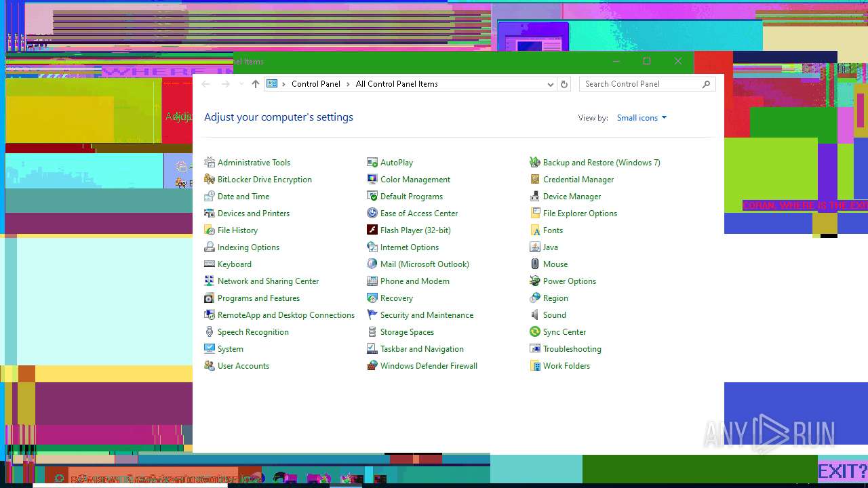Open Network and Sharing Center icon
This screenshot has height=488, width=868.
click(x=210, y=281)
